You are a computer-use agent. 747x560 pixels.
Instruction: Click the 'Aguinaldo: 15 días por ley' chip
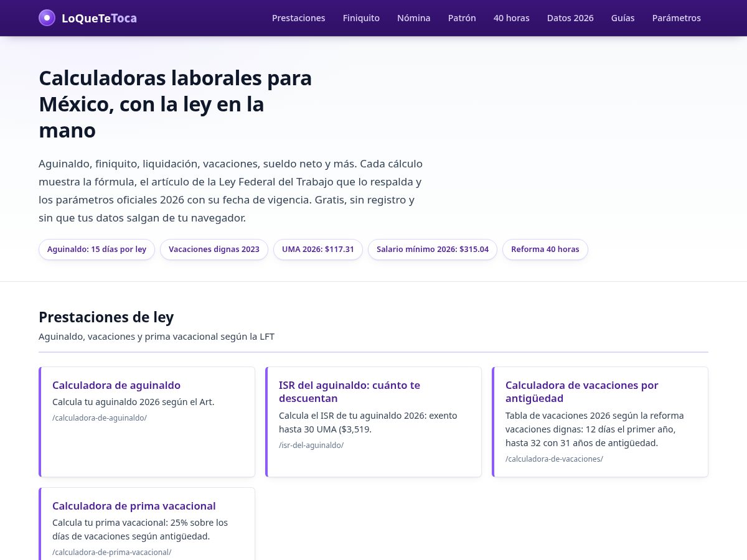click(x=96, y=250)
